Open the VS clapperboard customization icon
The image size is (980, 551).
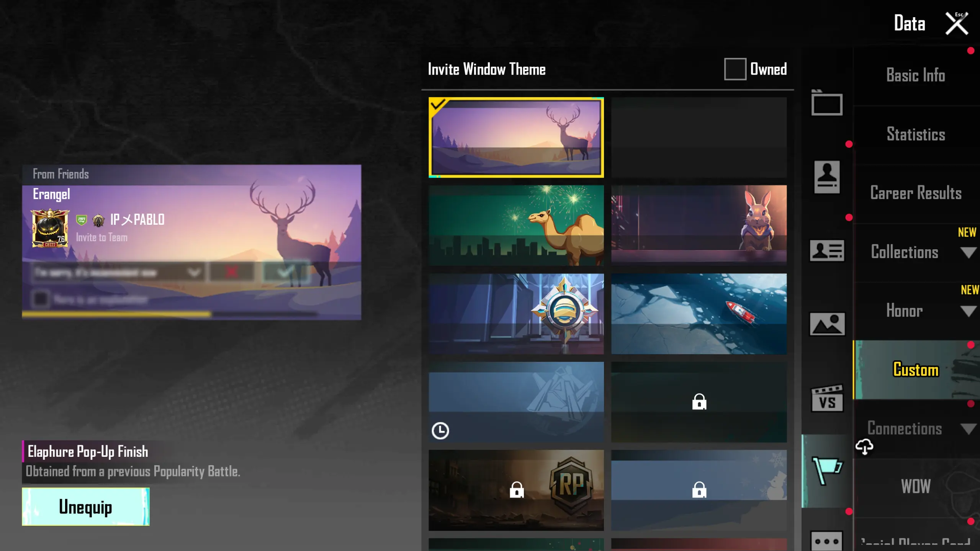tap(826, 398)
